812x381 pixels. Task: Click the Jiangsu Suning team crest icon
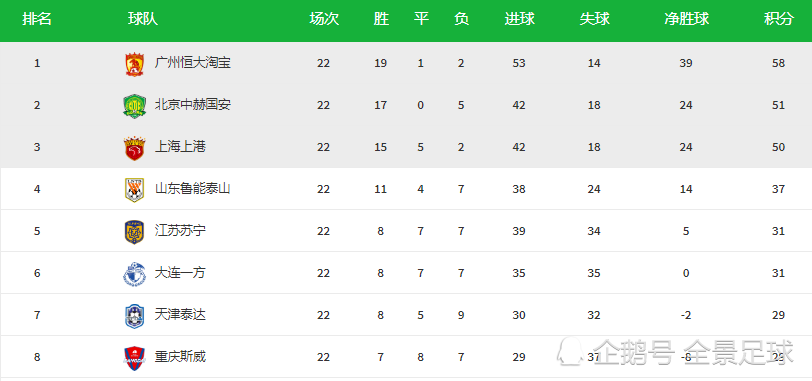tap(134, 232)
